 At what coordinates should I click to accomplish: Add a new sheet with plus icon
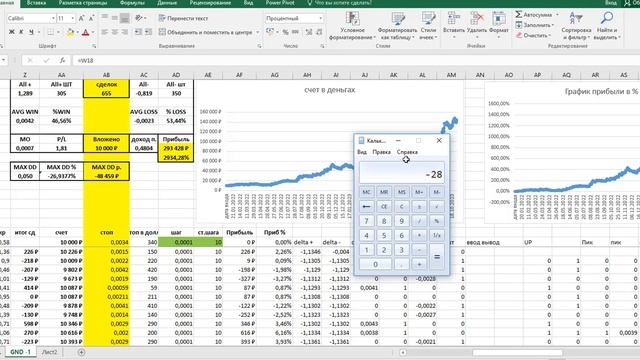tap(81, 352)
